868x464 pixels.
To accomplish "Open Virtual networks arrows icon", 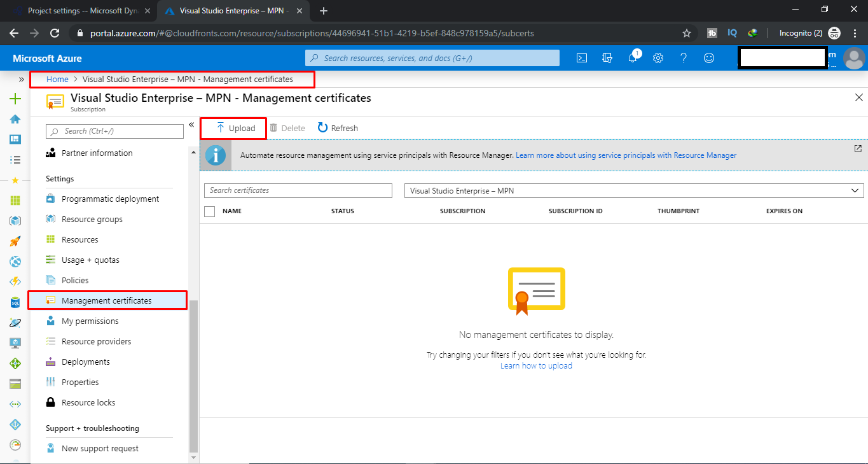I will coord(15,404).
